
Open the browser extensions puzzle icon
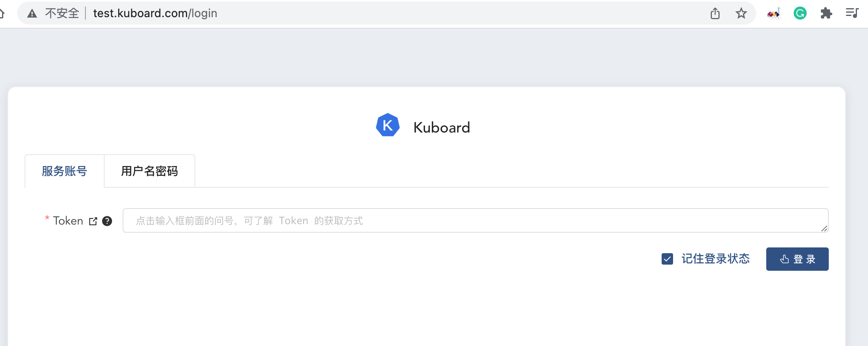tap(827, 13)
